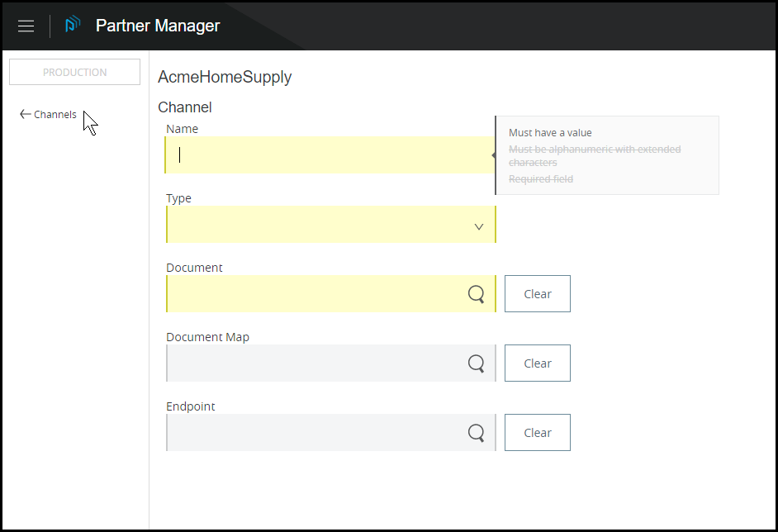Click the Partner Manager title text
This screenshot has width=778, height=532.
click(158, 26)
